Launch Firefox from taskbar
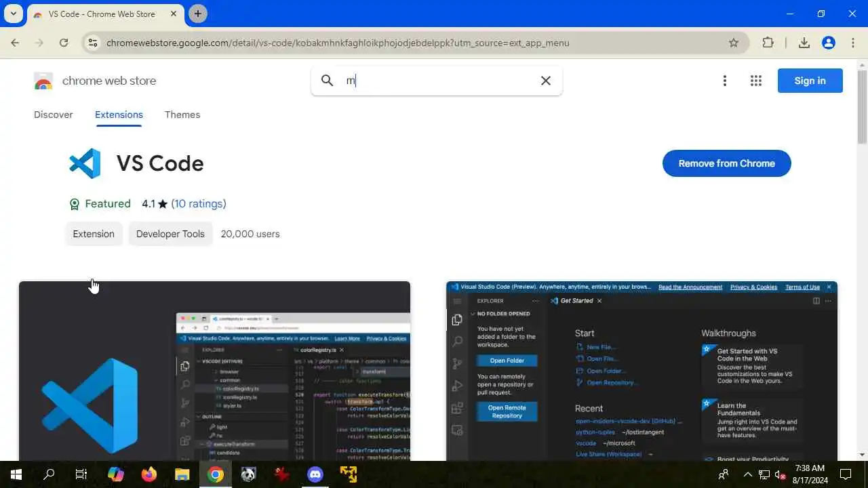The image size is (868, 488). coord(149,474)
